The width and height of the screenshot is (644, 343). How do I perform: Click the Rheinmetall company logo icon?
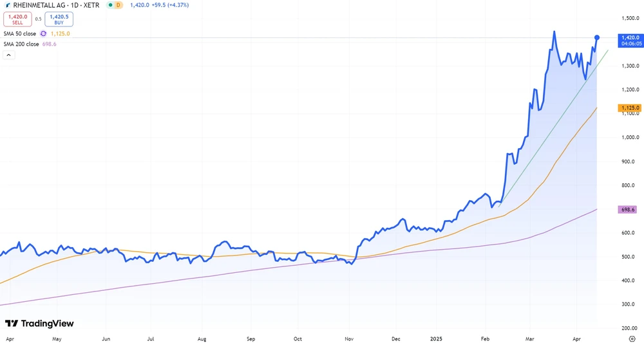pos(8,5)
